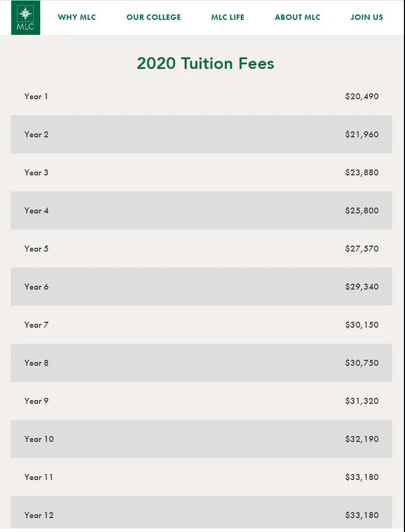Click the Year 1 row label
Image resolution: width=405 pixels, height=532 pixels.
36,97
